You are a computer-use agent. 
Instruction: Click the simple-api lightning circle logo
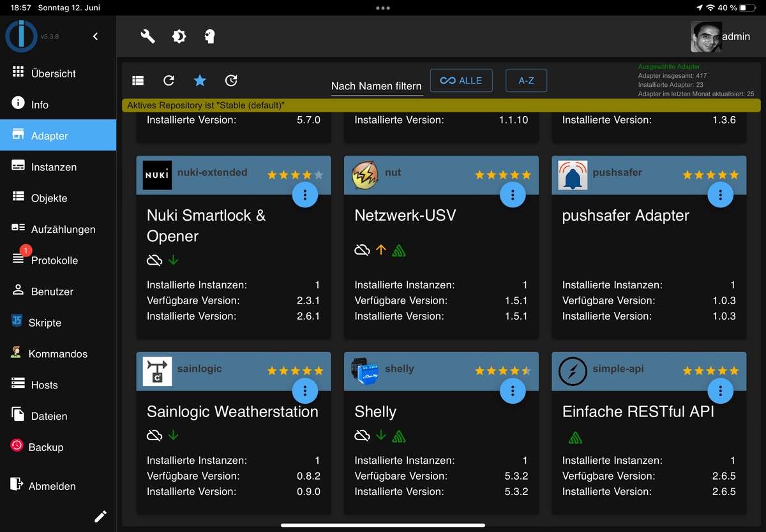click(573, 371)
